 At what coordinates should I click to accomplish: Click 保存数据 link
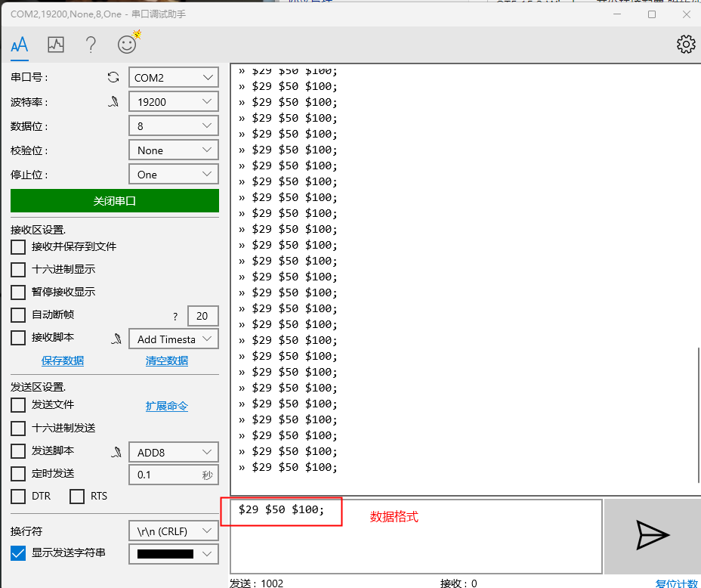[63, 361]
